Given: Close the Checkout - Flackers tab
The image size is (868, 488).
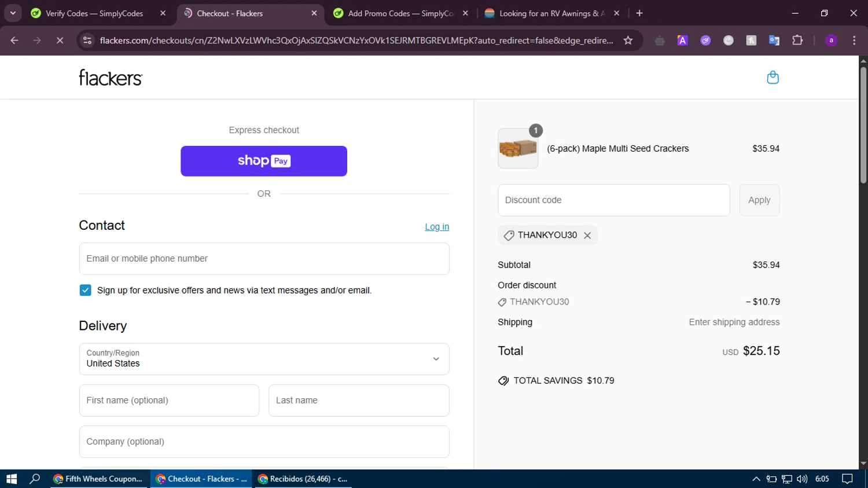Looking at the screenshot, I should pos(314,13).
